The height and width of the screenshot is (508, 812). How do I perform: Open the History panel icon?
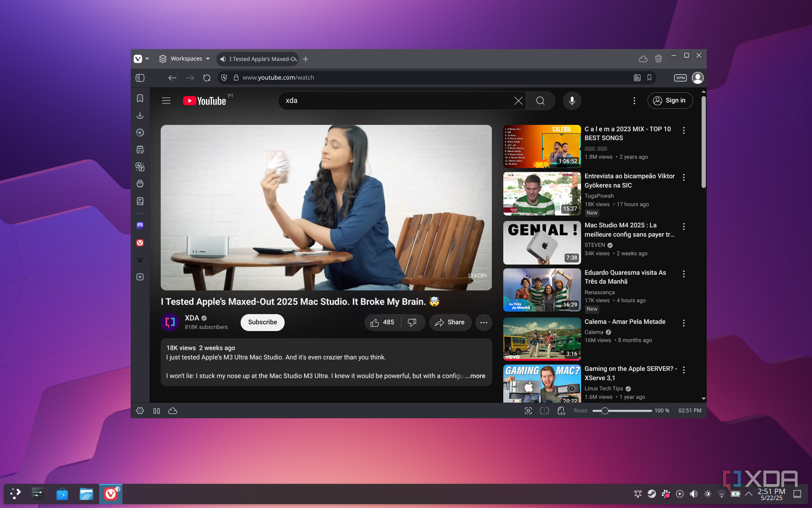[x=140, y=133]
